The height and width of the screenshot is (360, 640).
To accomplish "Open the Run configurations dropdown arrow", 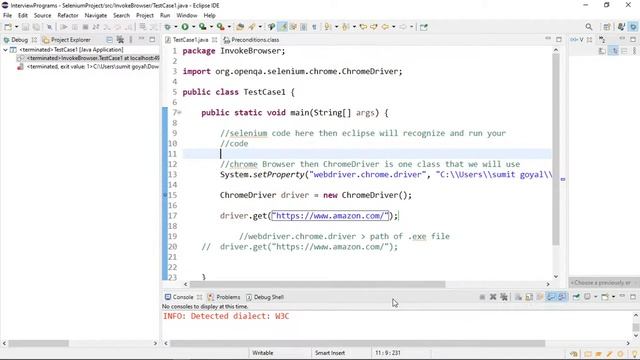I will coord(193,27).
